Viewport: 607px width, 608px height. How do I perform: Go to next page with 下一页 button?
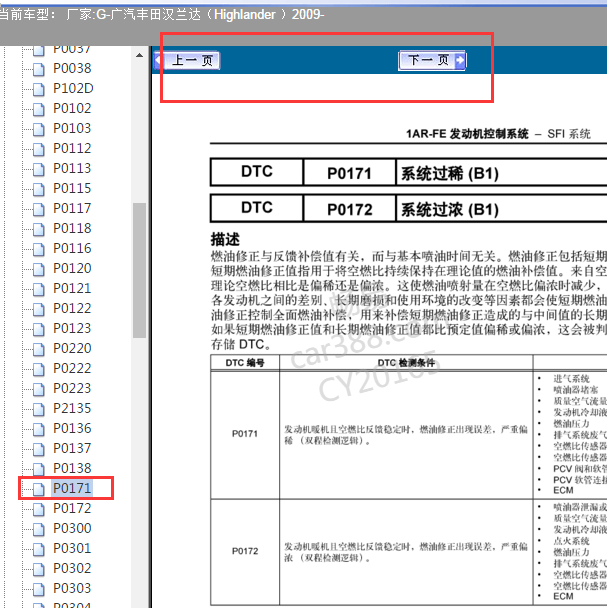[432, 60]
